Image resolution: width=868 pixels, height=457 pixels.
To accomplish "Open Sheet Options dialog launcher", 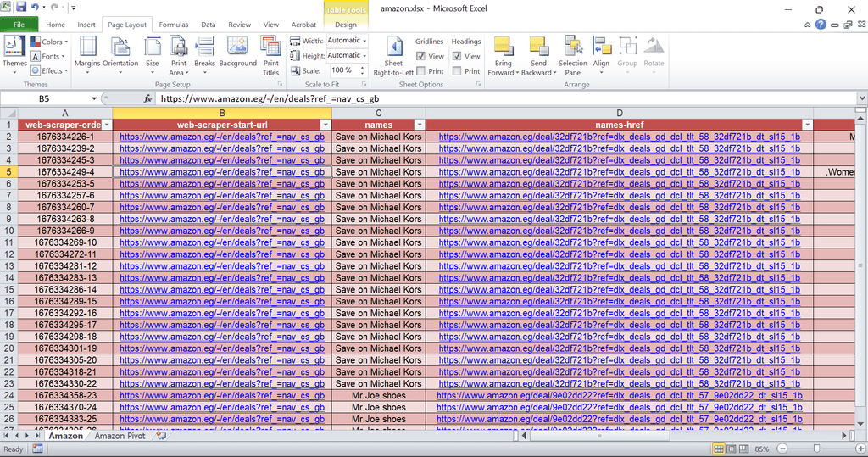I will pyautogui.click(x=478, y=84).
